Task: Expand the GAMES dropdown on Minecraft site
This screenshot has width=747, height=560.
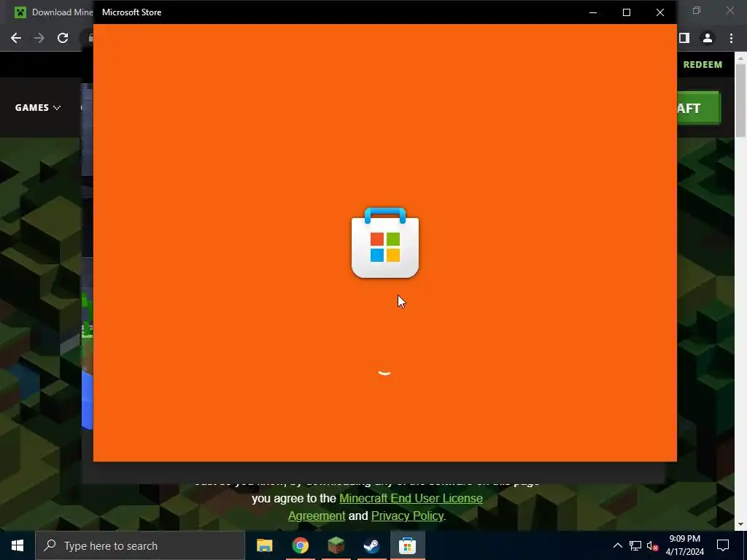Action: point(38,108)
